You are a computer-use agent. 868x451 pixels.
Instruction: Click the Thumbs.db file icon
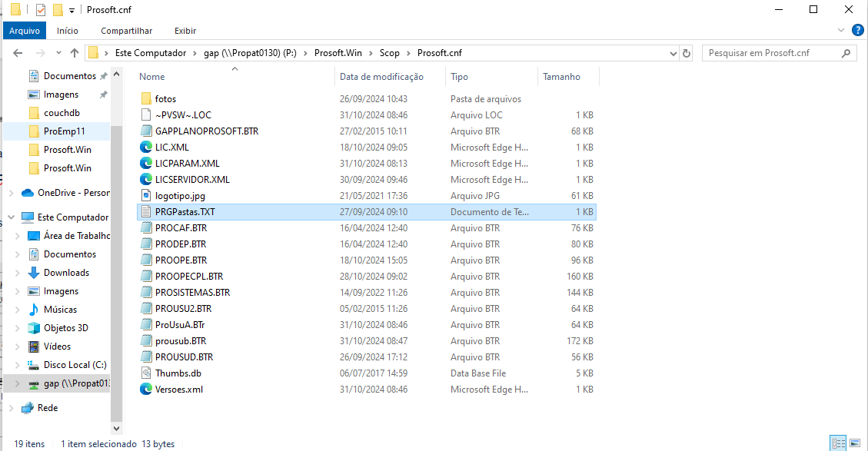pyautogui.click(x=146, y=373)
